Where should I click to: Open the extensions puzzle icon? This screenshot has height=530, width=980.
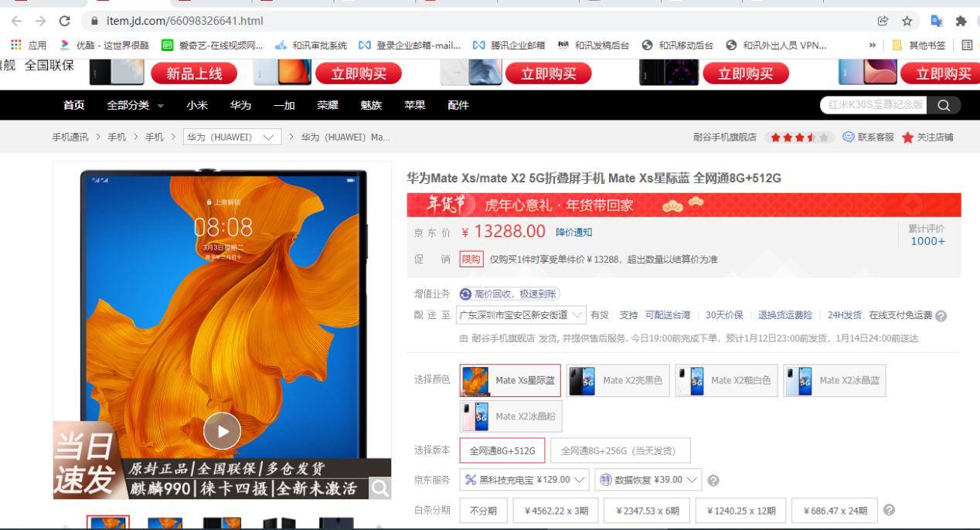(x=961, y=21)
